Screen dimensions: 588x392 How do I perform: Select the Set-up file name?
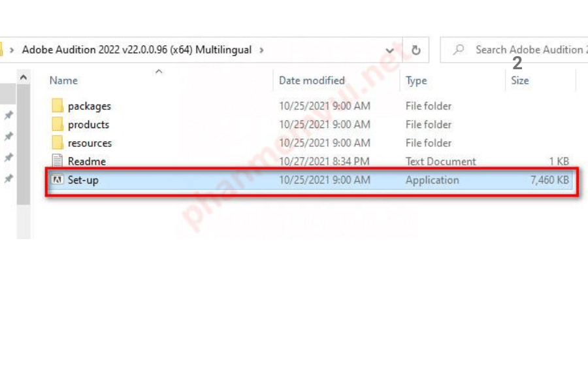[x=83, y=180]
